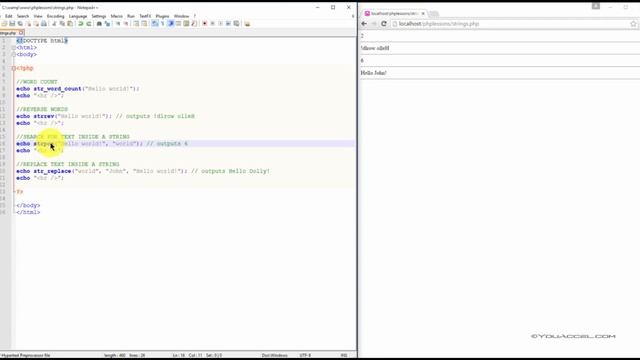Open the Search menu
Image resolution: width=640 pixels, height=360 pixels.
pyautogui.click(x=23, y=16)
